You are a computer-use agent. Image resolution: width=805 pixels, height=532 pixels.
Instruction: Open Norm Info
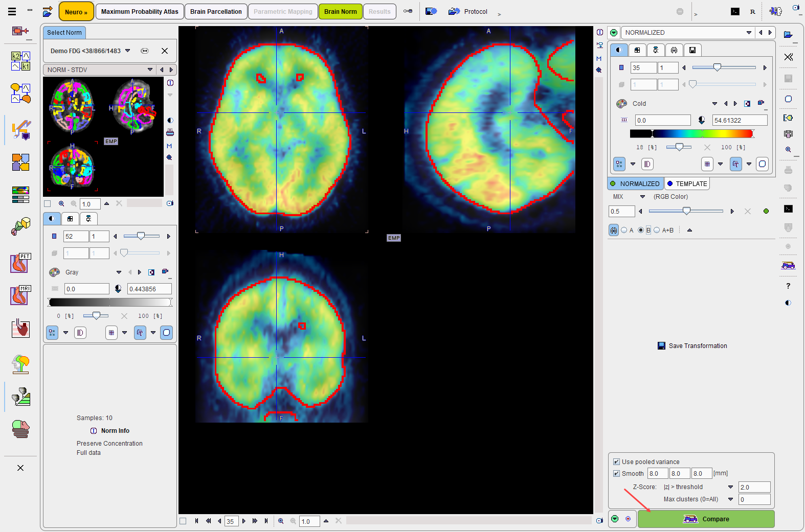[115, 431]
